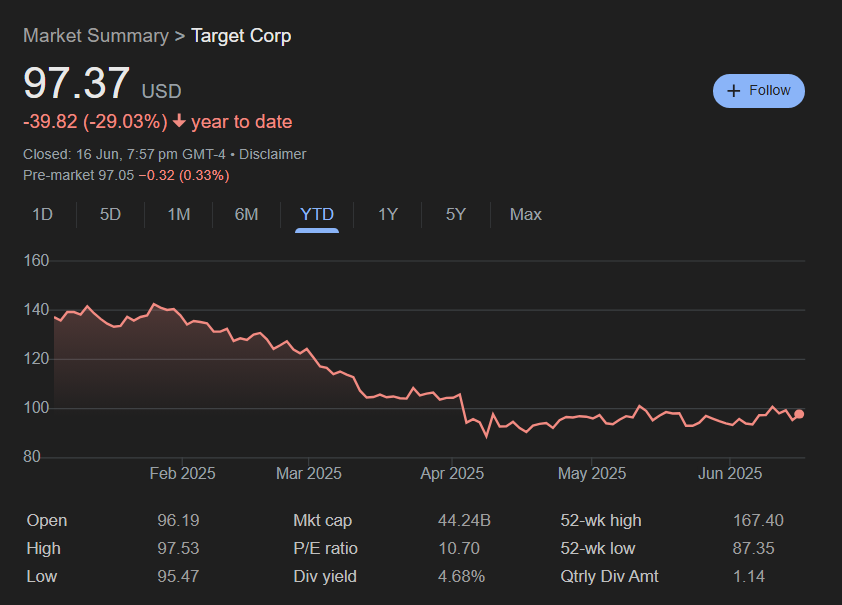
Task: Click the 97.37 current price
Action: 76,83
